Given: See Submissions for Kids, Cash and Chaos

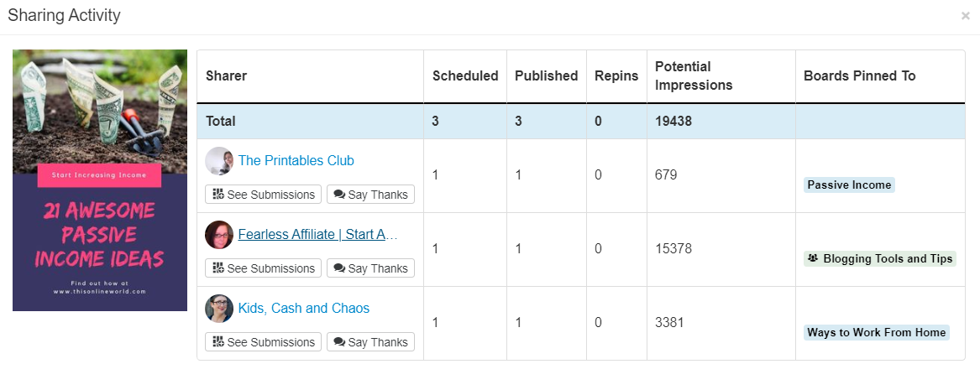Looking at the screenshot, I should point(263,342).
